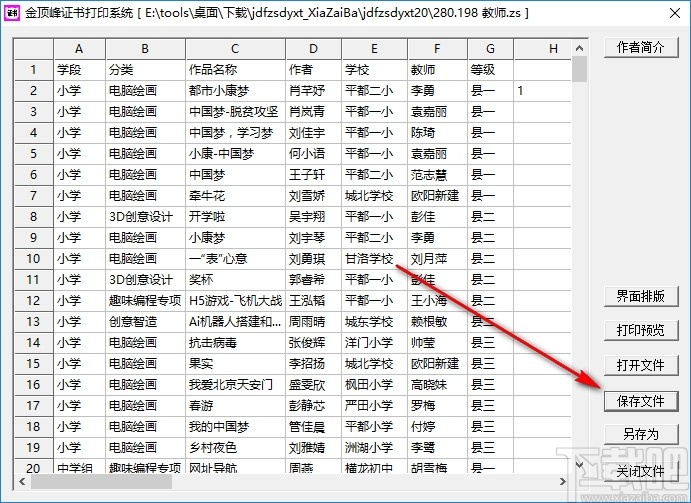Select column header B
Image resolution: width=691 pixels, height=503 pixels.
(x=145, y=49)
